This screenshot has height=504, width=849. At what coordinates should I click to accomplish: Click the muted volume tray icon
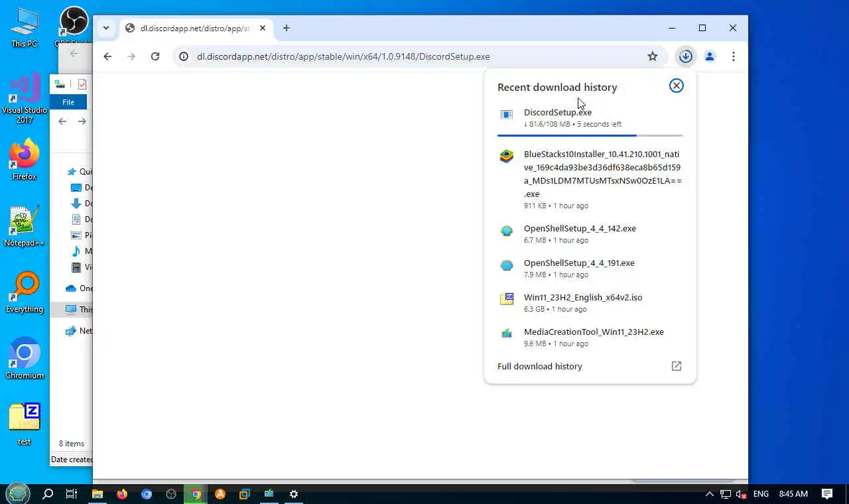pos(742,494)
